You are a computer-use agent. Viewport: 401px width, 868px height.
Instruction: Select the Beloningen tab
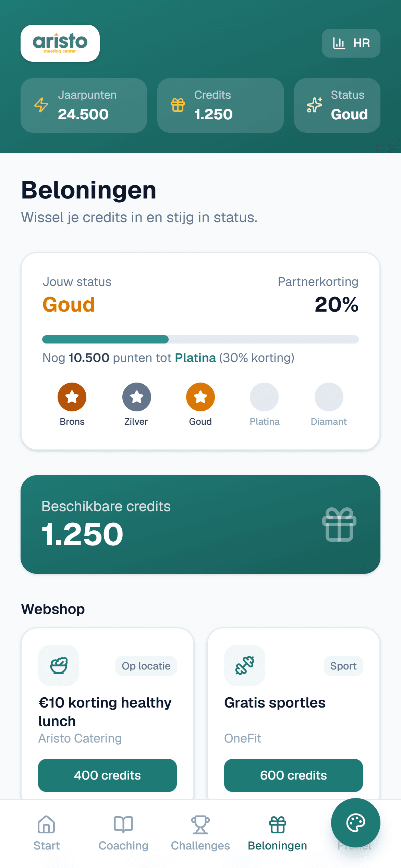pos(278,833)
